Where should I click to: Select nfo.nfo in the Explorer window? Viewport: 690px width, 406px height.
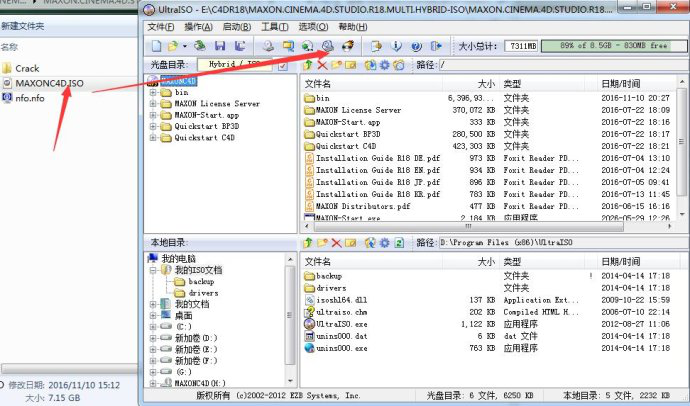coord(24,98)
